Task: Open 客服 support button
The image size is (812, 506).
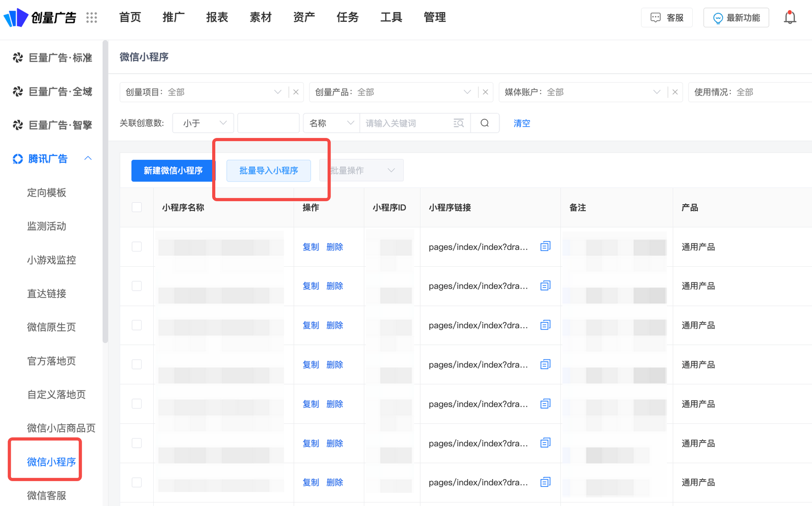Action: point(667,18)
